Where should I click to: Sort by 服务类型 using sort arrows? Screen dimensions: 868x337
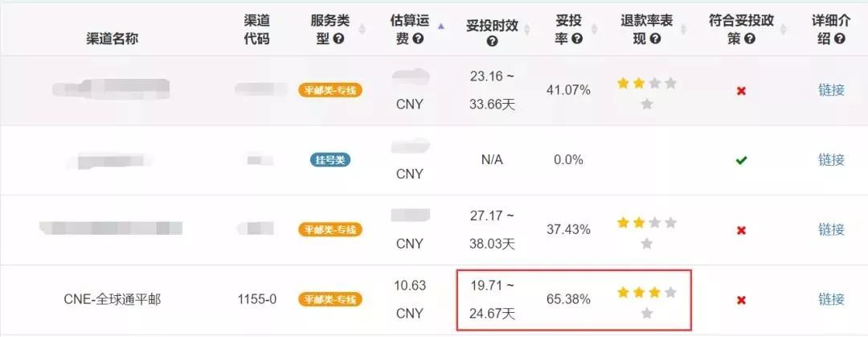click(362, 30)
